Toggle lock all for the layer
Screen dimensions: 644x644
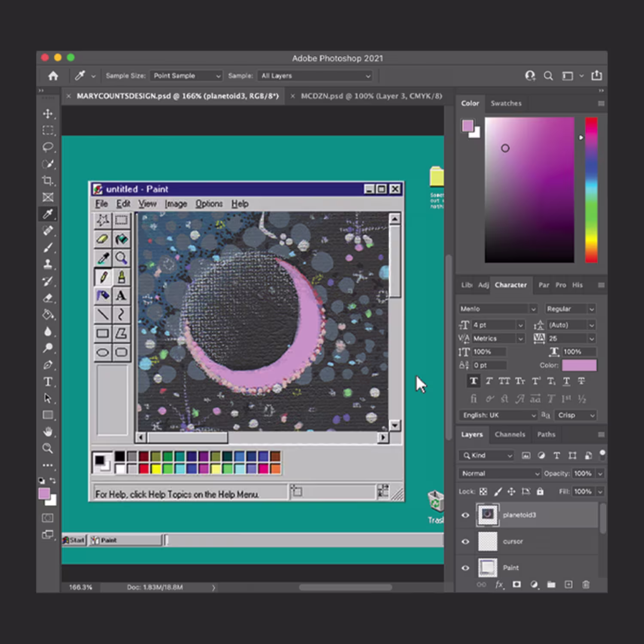pyautogui.click(x=540, y=491)
